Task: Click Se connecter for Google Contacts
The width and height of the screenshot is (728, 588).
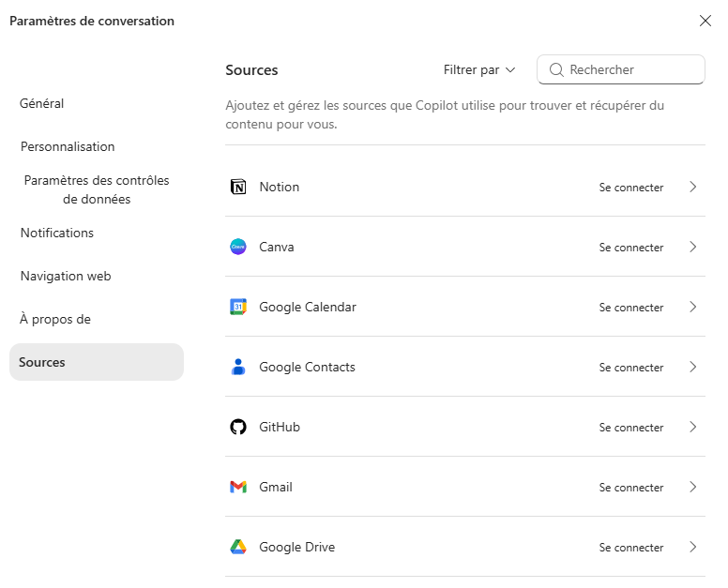Action: pyautogui.click(x=631, y=367)
